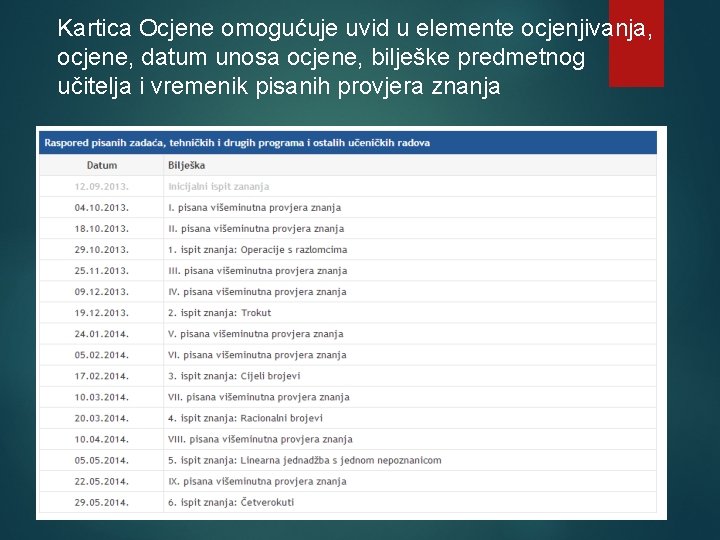Select the date 04.10.2013.

(101, 208)
